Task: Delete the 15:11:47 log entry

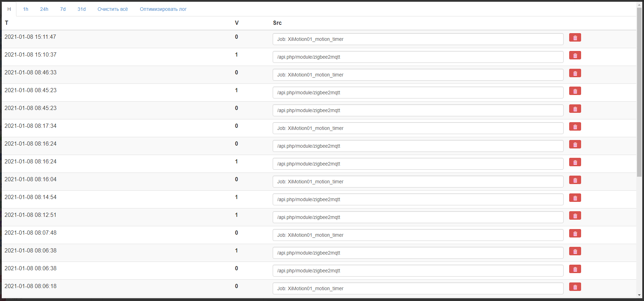Action: 575,38
